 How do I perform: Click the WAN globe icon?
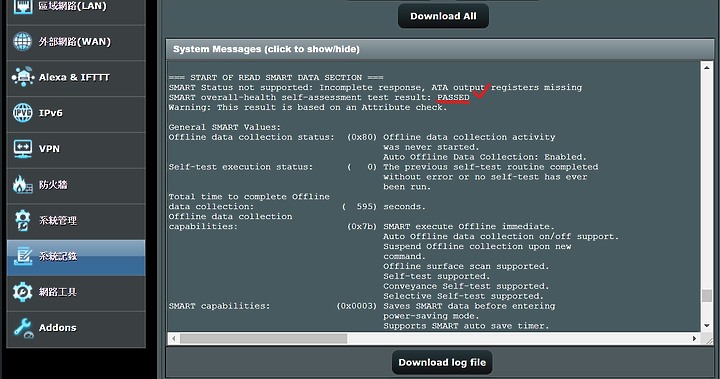(x=22, y=41)
